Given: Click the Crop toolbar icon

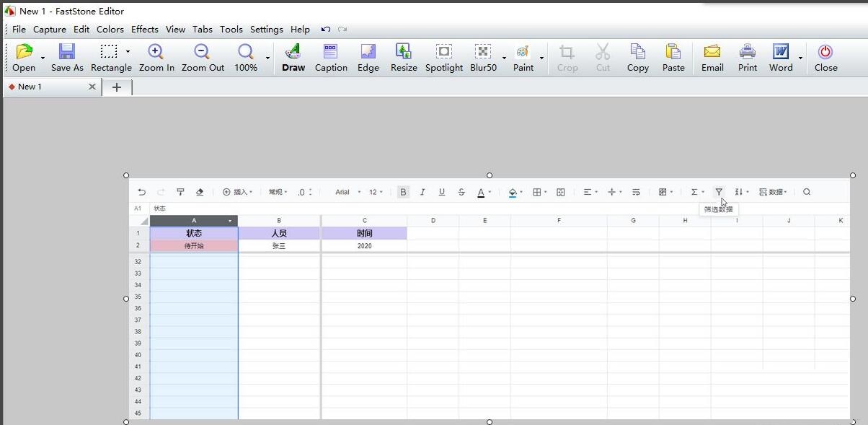Looking at the screenshot, I should (567, 52).
